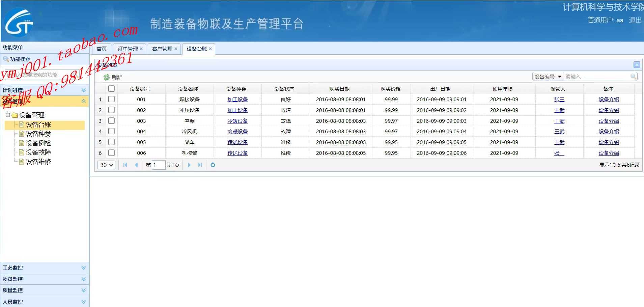Click the 退出 logout link
Screen dimensions: 644x307
(x=635, y=20)
